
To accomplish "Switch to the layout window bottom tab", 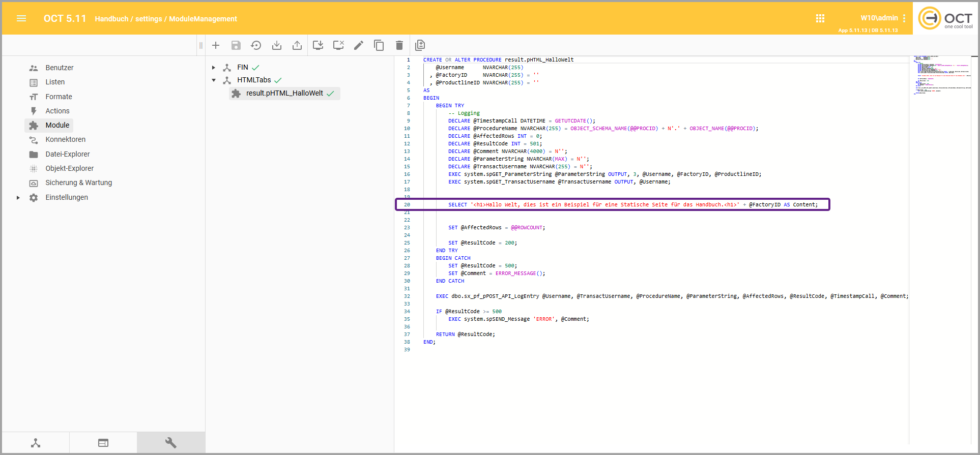I will point(103,443).
